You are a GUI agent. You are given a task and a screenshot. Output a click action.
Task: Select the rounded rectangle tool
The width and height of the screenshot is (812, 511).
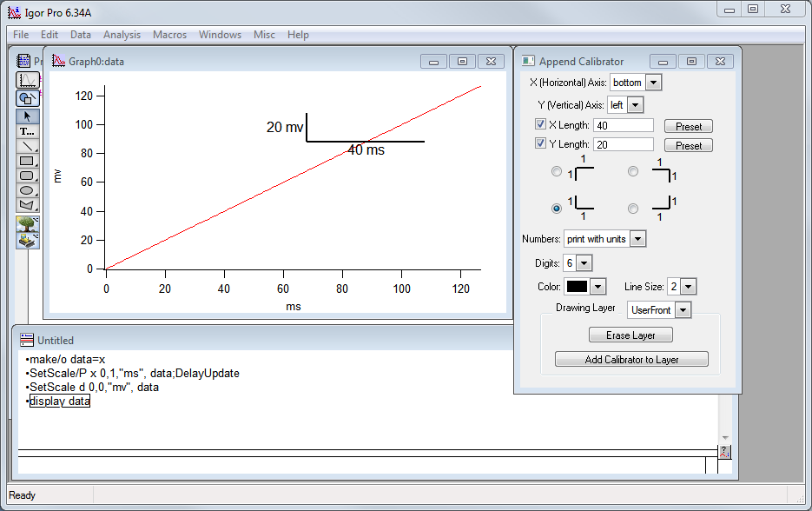pyautogui.click(x=27, y=176)
